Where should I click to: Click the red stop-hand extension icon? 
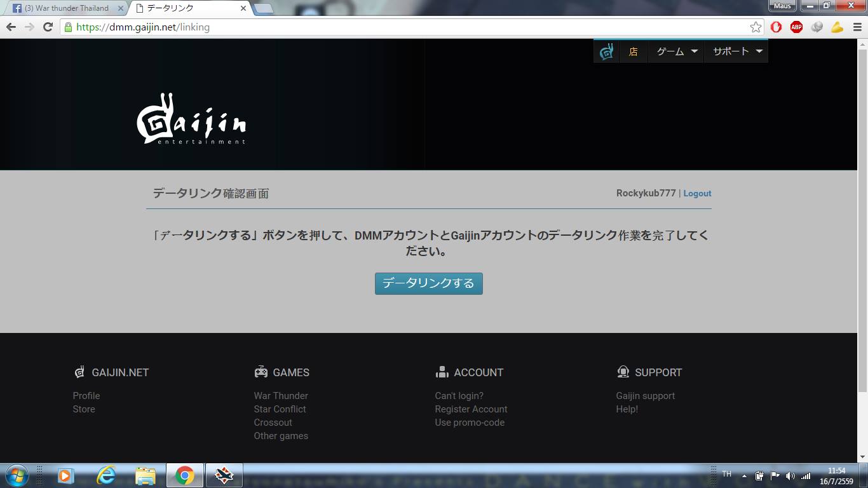(776, 27)
